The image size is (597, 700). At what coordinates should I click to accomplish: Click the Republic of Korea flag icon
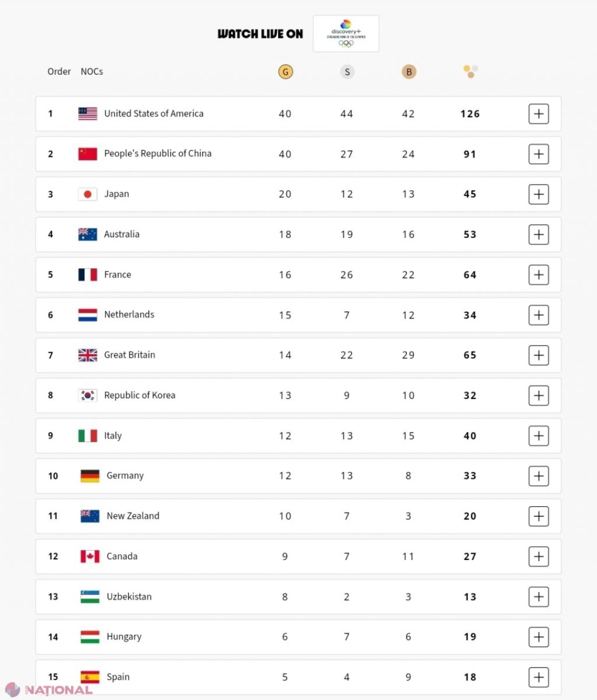[88, 395]
